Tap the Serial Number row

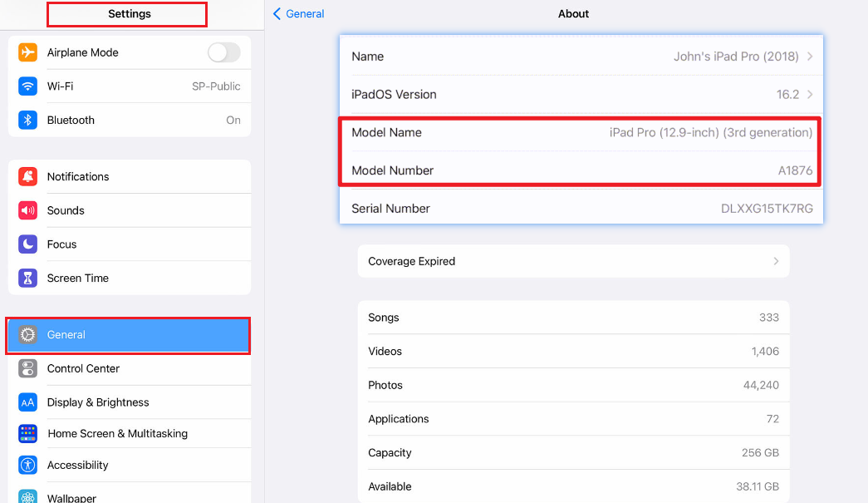(581, 209)
